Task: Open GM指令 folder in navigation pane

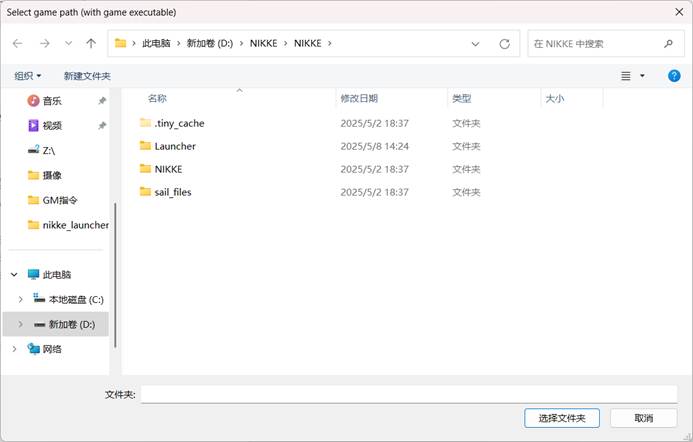Action: [x=60, y=200]
